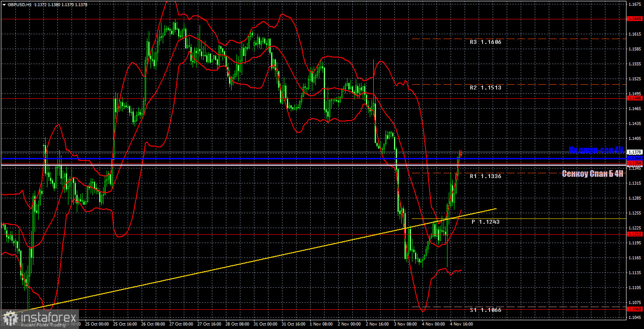Image resolution: width=644 pixels, height=329 pixels.
Task: Click 1.1555 on the price axis
Action: coord(635,64)
